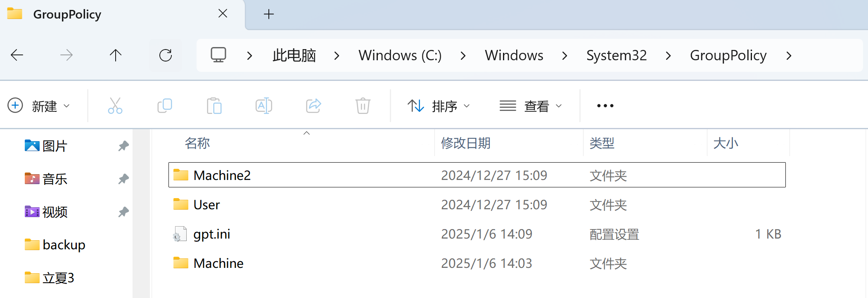Unpin 音乐 from the sidebar

(x=123, y=179)
